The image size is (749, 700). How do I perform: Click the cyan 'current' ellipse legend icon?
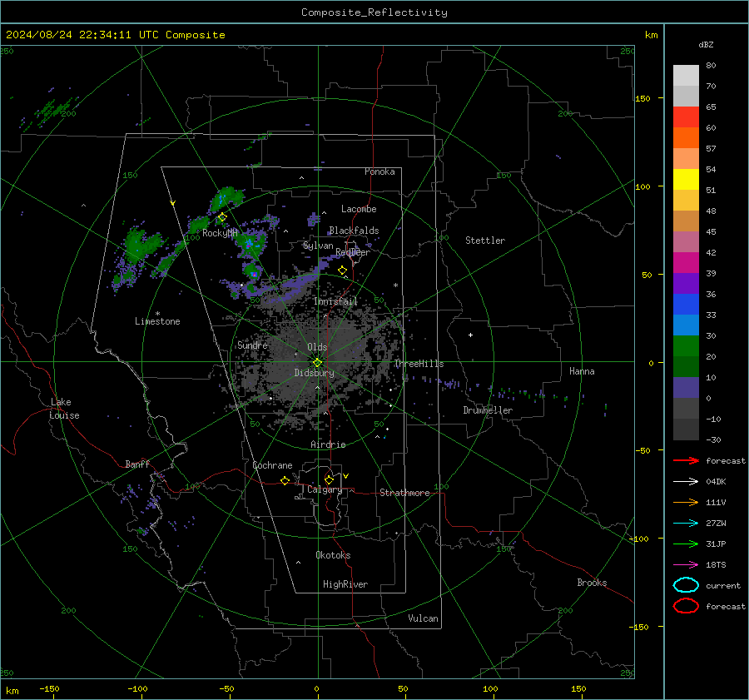coord(686,585)
